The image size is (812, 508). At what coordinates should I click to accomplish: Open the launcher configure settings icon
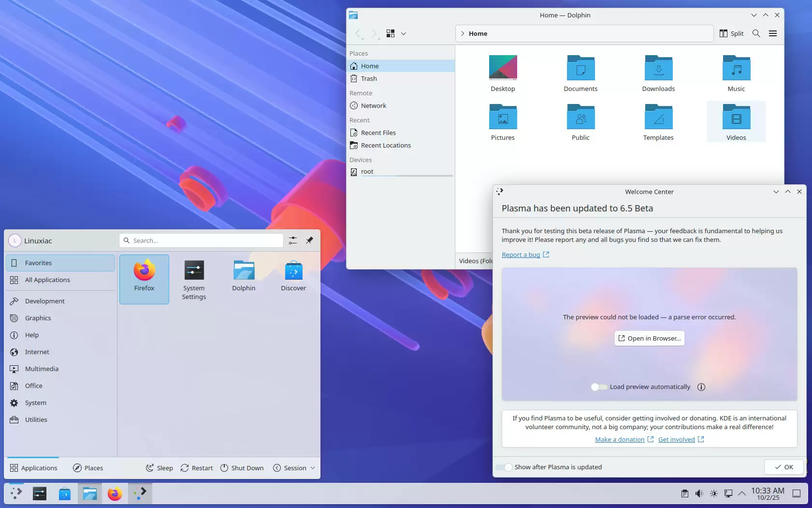(293, 240)
